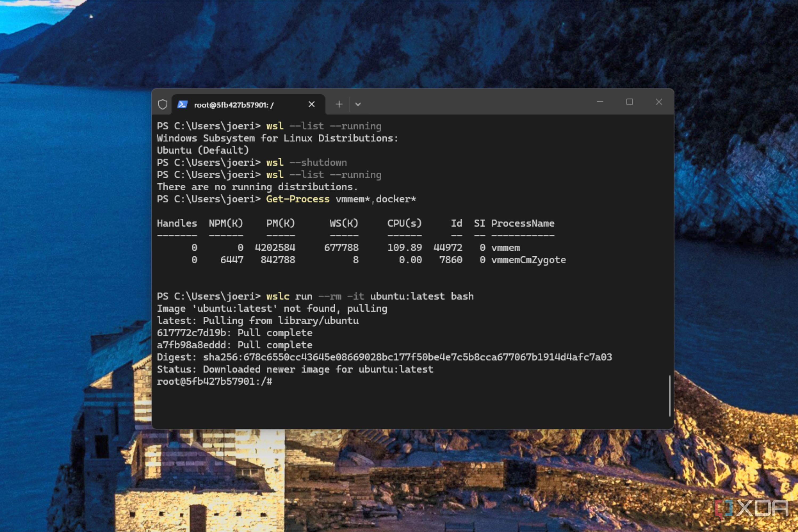This screenshot has height=532, width=798.
Task: Maximize the terminal window
Action: click(629, 102)
